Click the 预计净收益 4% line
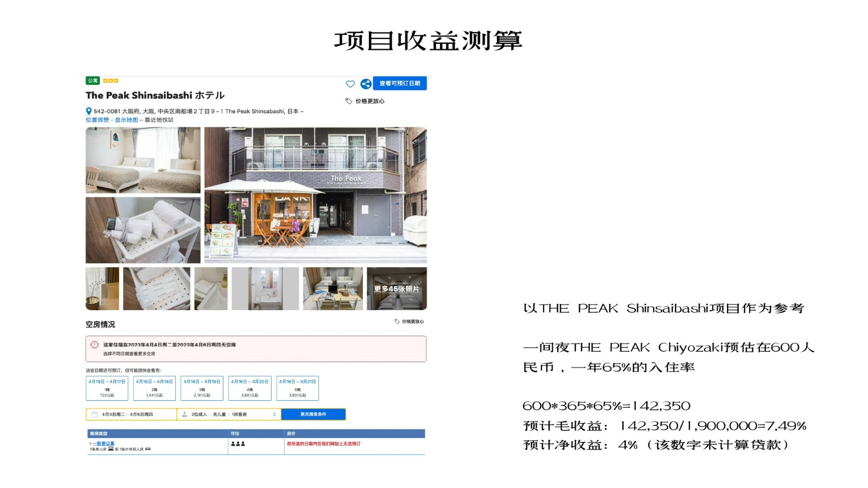Screen dimensions: 868x488 656,445
